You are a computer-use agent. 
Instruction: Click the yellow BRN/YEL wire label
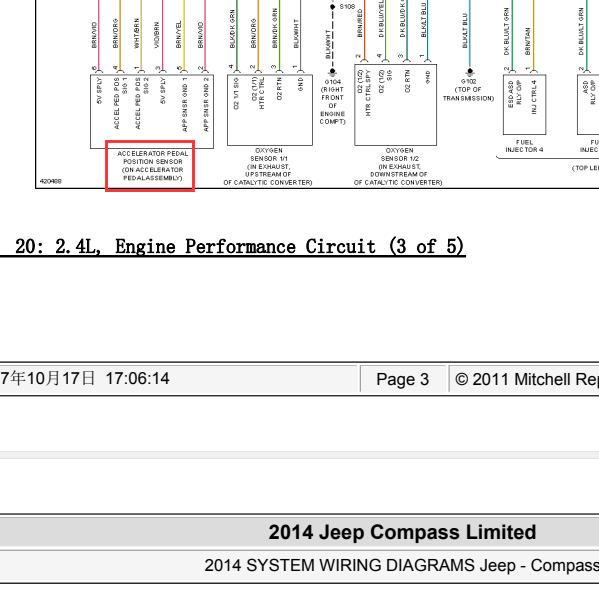pos(179,34)
